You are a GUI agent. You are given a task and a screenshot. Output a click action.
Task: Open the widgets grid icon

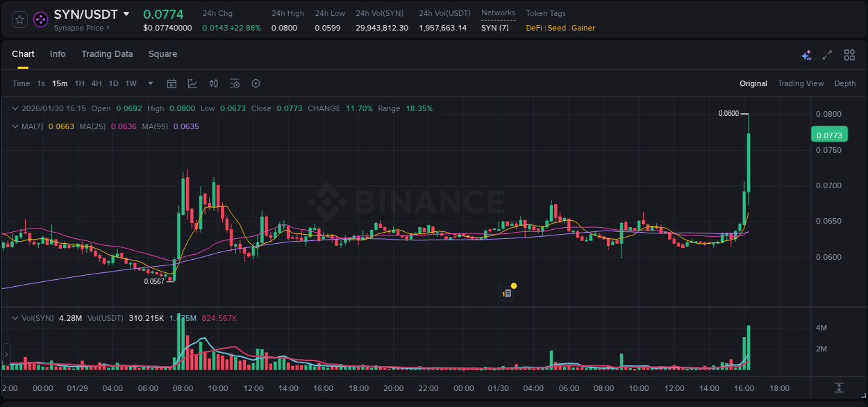pyautogui.click(x=849, y=54)
